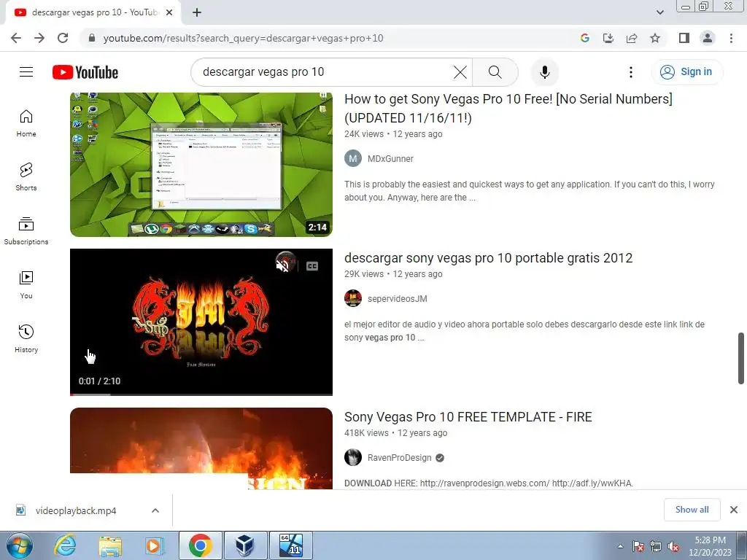This screenshot has height=560, width=747.
Task: Expand the tab search chevron
Action: (659, 12)
